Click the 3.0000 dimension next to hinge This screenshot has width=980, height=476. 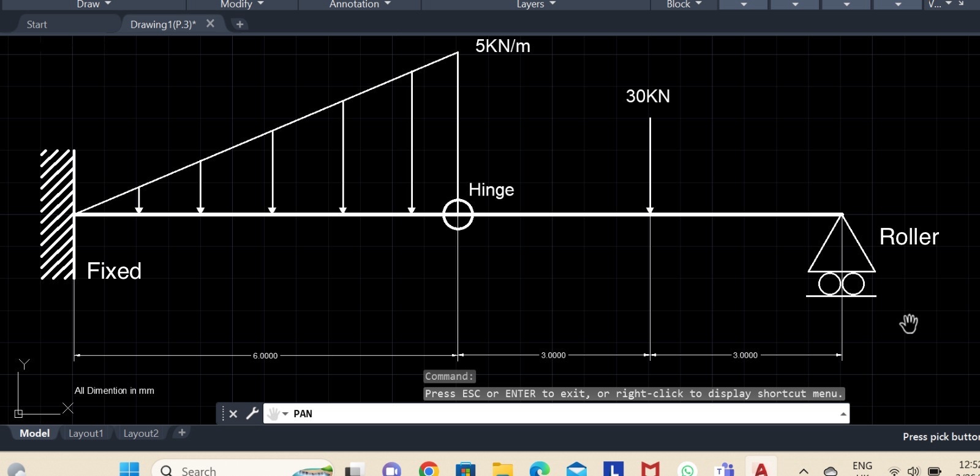tap(553, 355)
